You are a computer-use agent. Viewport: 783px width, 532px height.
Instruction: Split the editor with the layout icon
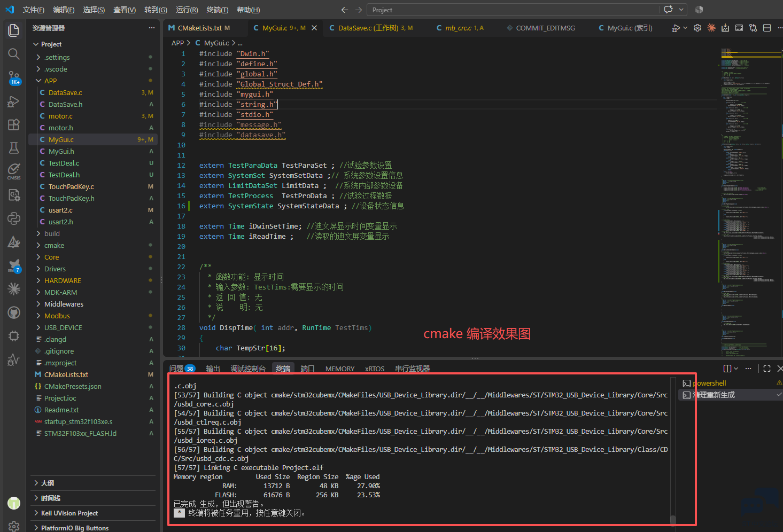pos(767,28)
